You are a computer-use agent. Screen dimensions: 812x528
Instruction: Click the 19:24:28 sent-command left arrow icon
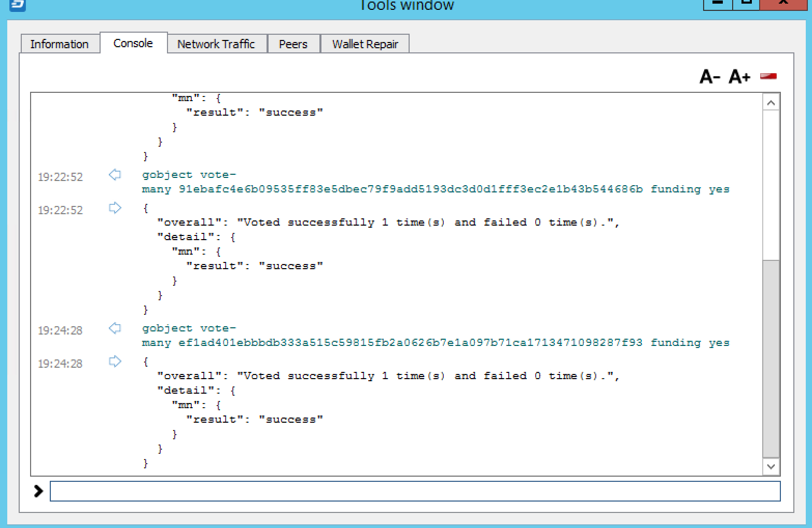115,328
